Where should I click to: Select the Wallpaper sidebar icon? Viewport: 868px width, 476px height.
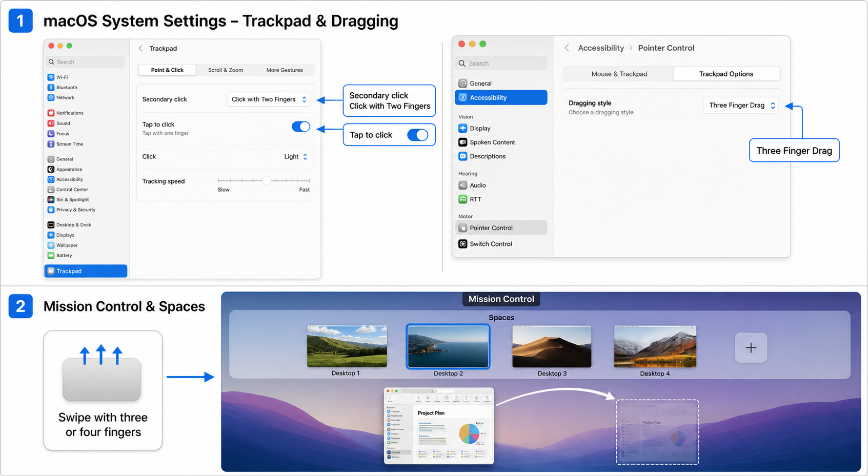point(51,245)
